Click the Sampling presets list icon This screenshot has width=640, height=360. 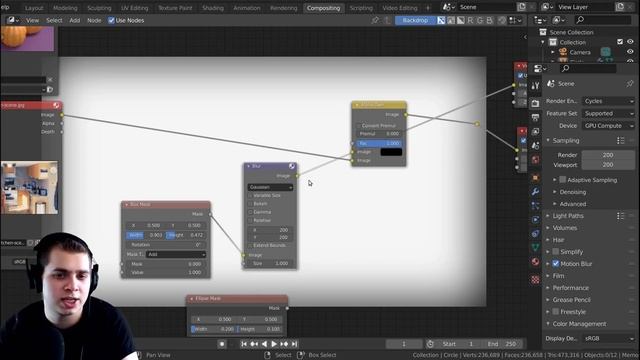[621, 140]
